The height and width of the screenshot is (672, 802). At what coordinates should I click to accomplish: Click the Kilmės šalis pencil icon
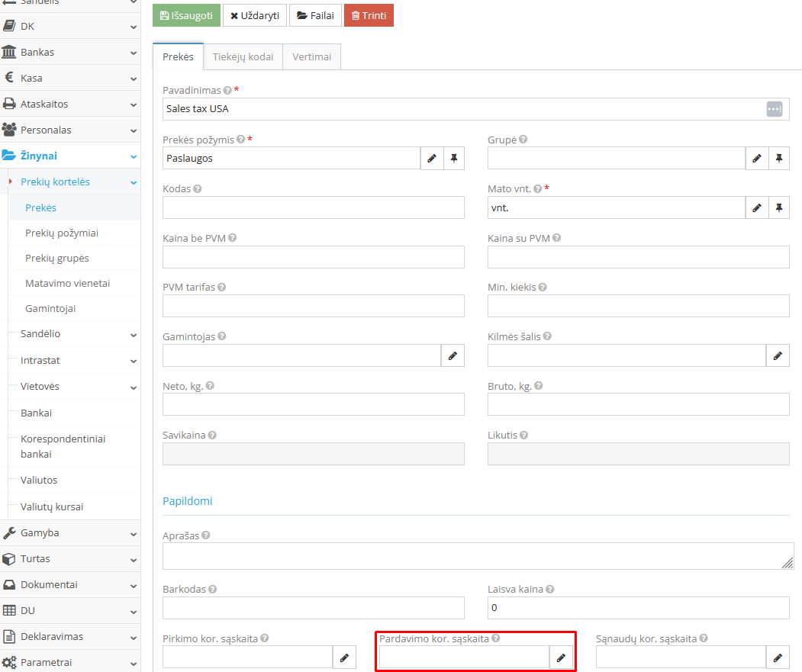pos(778,355)
